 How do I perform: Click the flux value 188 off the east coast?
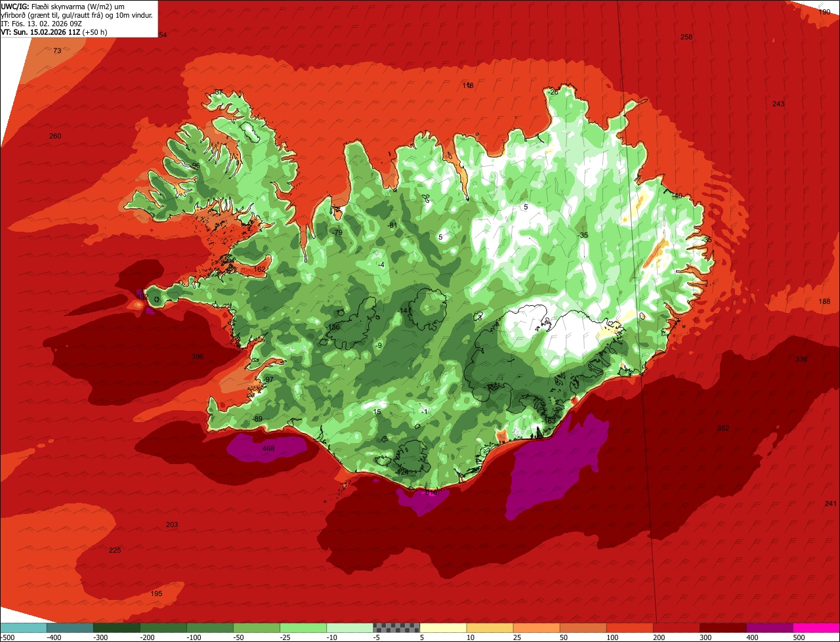click(824, 302)
